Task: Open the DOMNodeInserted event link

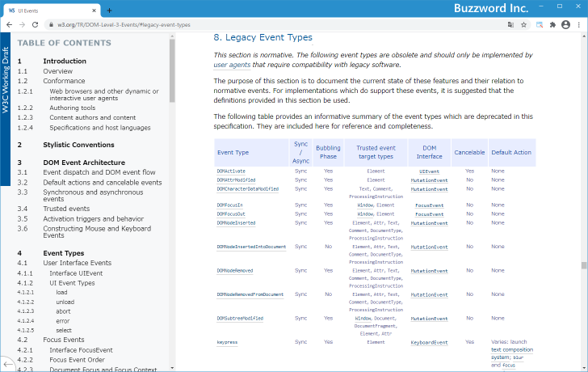Action: click(236, 223)
